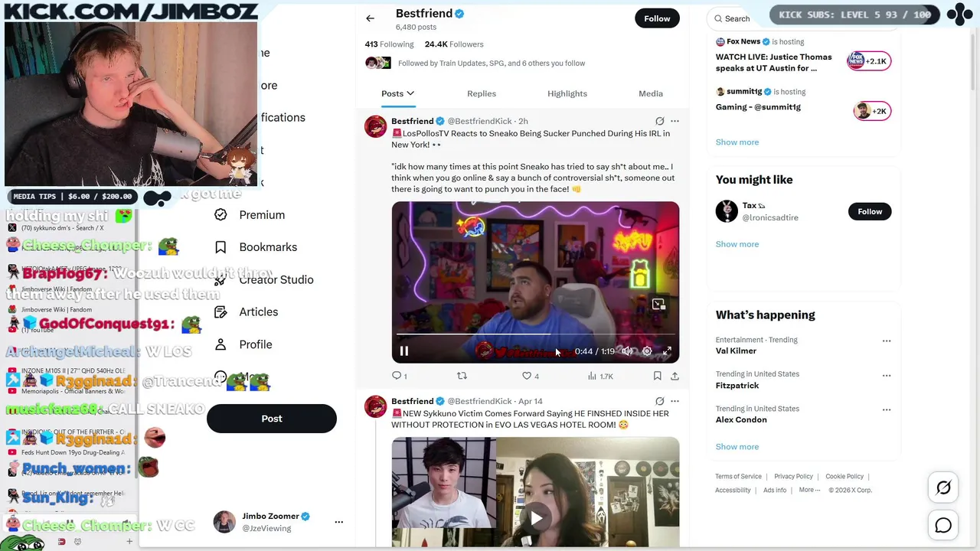Like the LosPollosTV post heart icon

pyautogui.click(x=527, y=376)
